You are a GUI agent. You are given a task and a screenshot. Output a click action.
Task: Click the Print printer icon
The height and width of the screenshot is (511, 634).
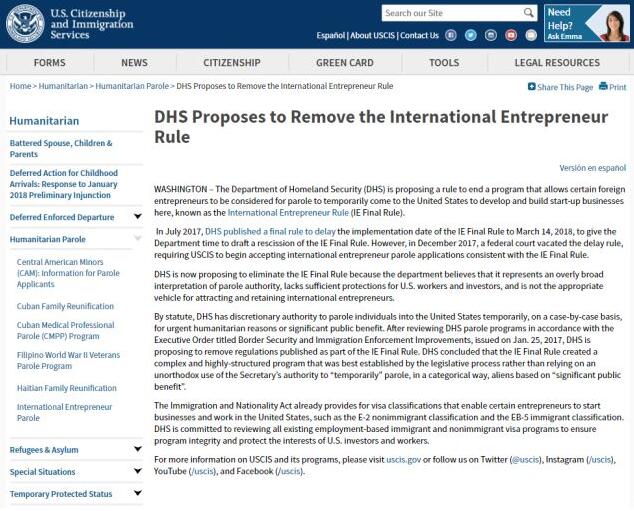coord(603,86)
